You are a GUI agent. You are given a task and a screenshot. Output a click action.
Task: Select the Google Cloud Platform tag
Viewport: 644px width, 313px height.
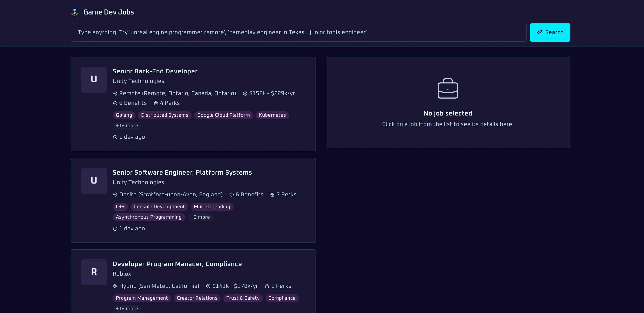pos(224,115)
